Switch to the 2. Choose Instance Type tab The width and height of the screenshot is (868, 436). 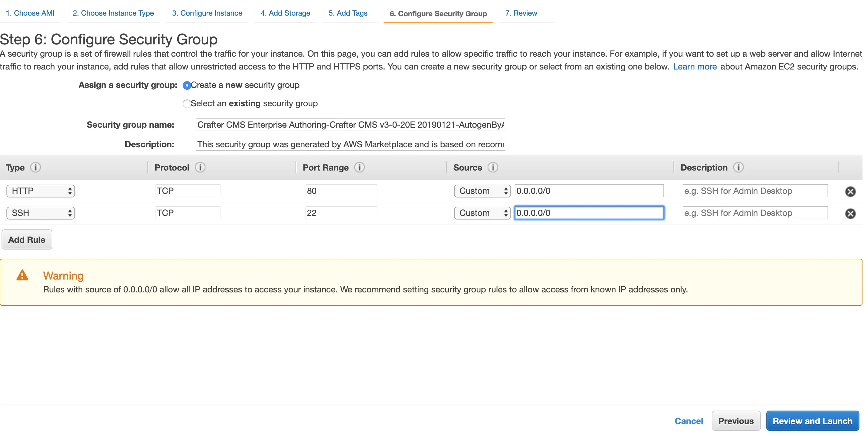point(113,13)
